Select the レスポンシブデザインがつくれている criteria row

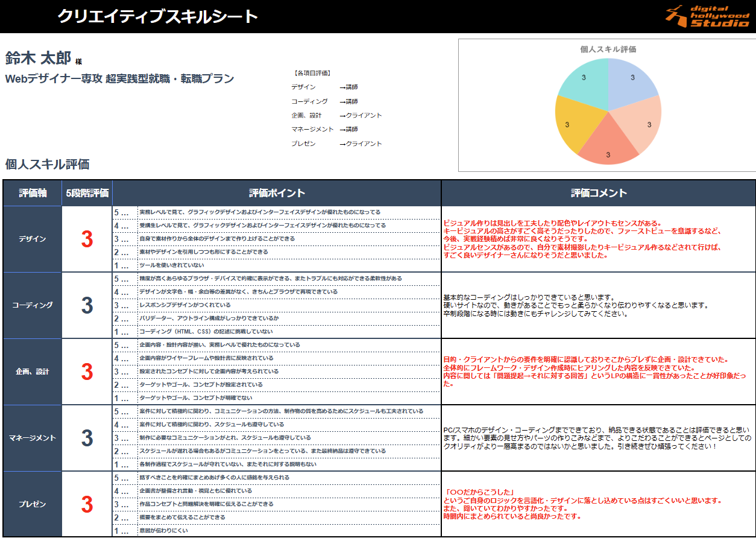185,305
